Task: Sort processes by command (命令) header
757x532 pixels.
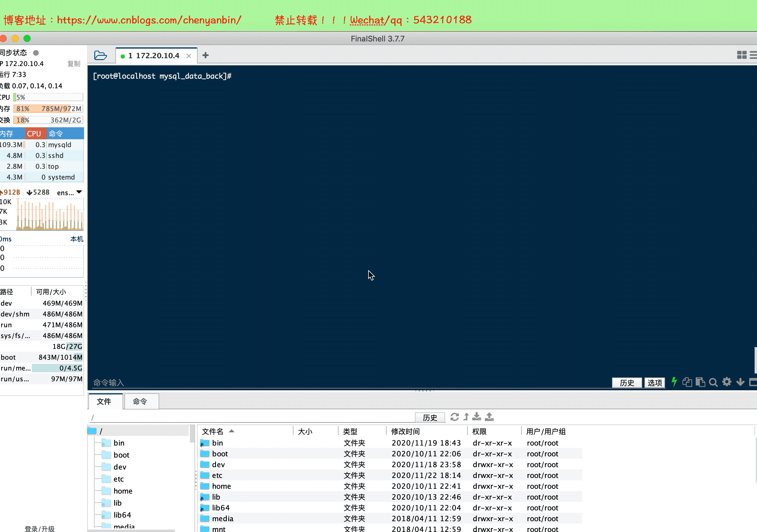Action: point(65,134)
